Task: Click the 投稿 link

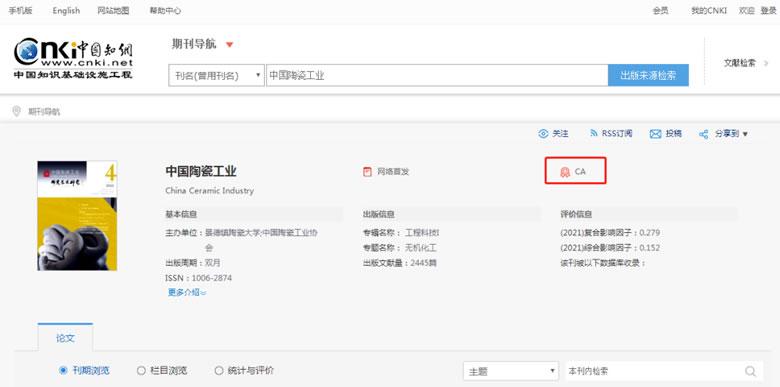Action: pyautogui.click(x=674, y=134)
